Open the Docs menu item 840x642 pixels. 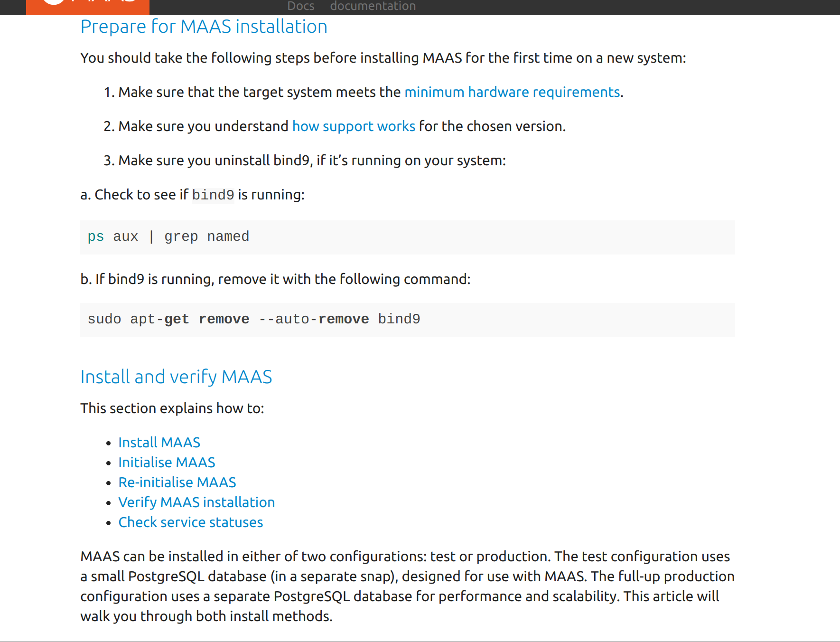click(301, 6)
